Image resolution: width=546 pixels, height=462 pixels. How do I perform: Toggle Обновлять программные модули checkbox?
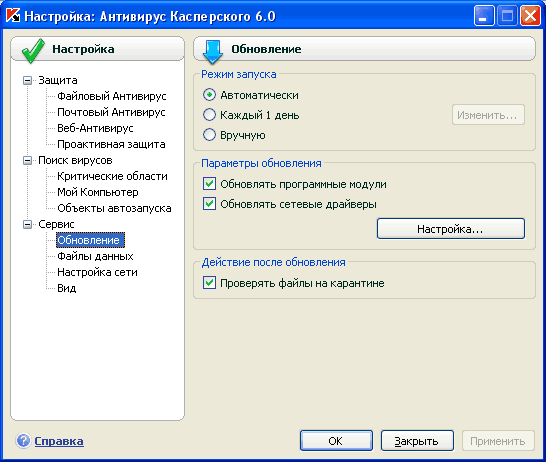[209, 184]
